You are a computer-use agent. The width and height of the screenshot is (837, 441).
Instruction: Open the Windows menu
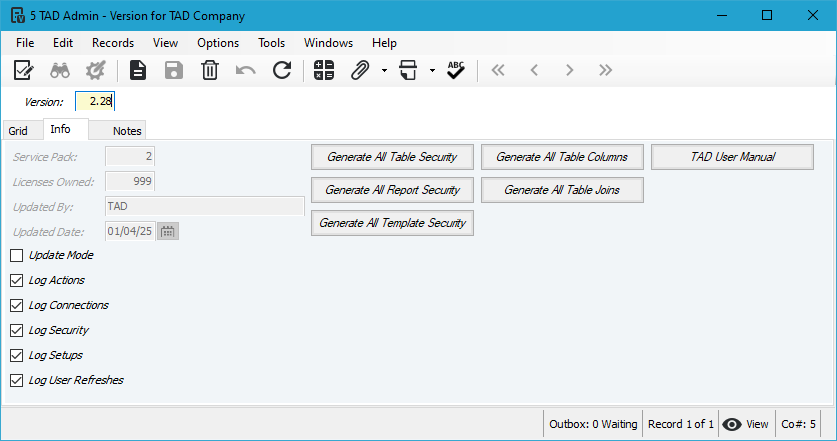click(329, 43)
